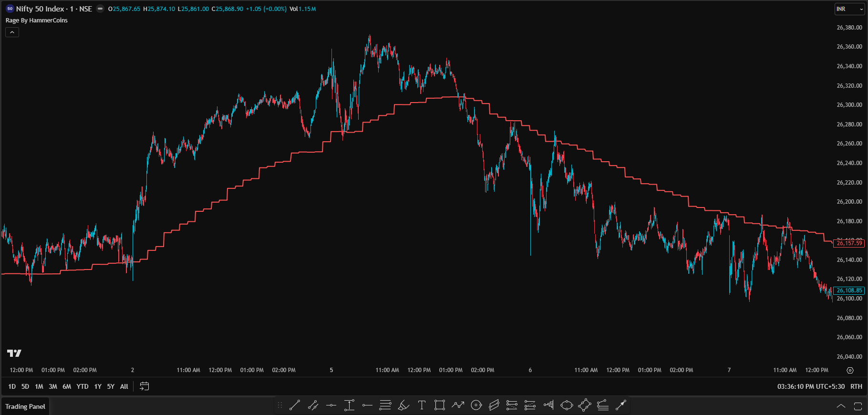Expand the bottom panel with up chevron
The image size is (868, 415).
coord(841,406)
